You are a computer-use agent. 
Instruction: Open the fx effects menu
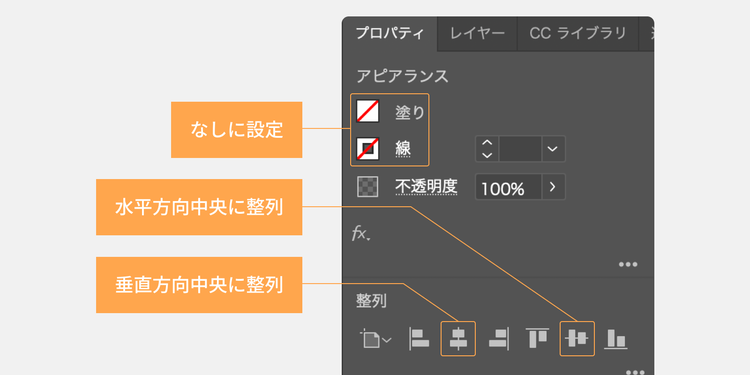361,234
